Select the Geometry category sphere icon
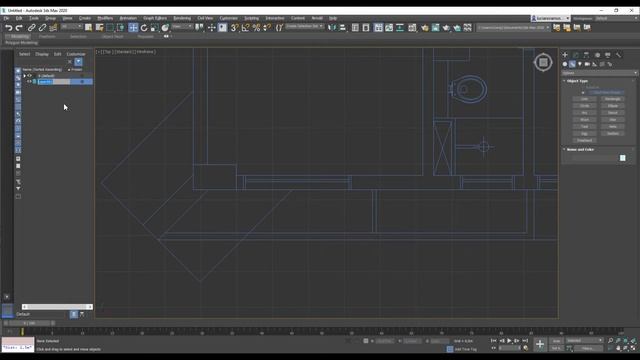640x360 pixels. (565, 64)
